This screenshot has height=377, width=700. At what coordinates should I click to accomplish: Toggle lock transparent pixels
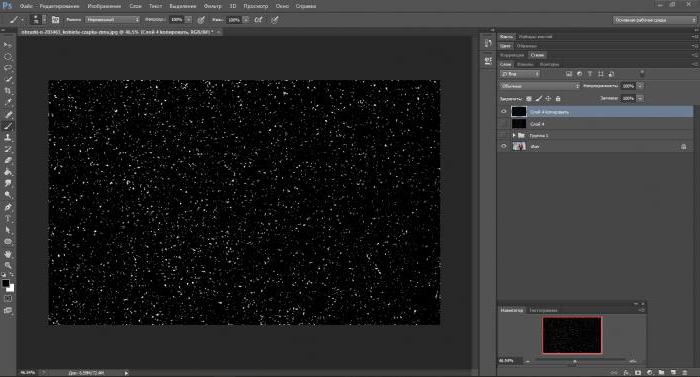pyautogui.click(x=529, y=99)
